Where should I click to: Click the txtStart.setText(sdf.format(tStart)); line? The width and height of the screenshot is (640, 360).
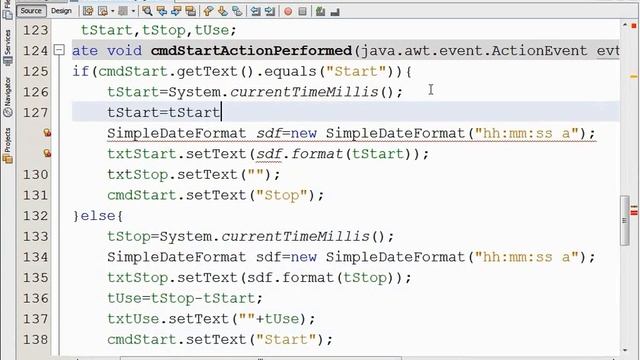tap(268, 154)
